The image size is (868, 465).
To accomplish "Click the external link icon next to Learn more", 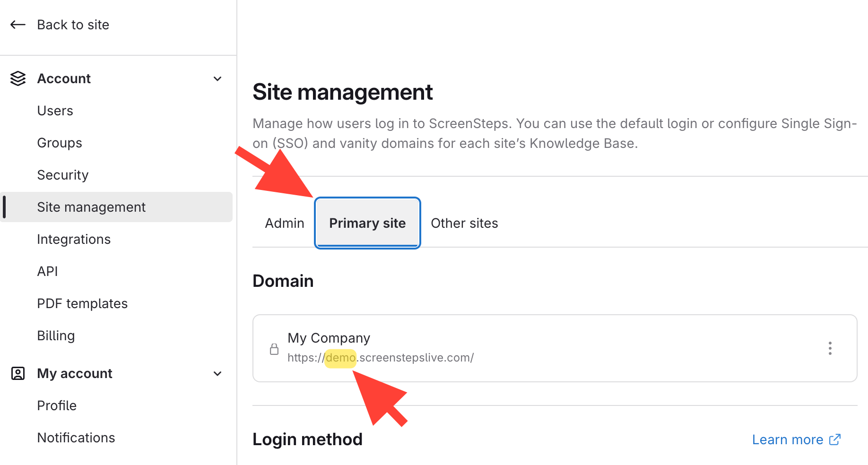I will [835, 439].
